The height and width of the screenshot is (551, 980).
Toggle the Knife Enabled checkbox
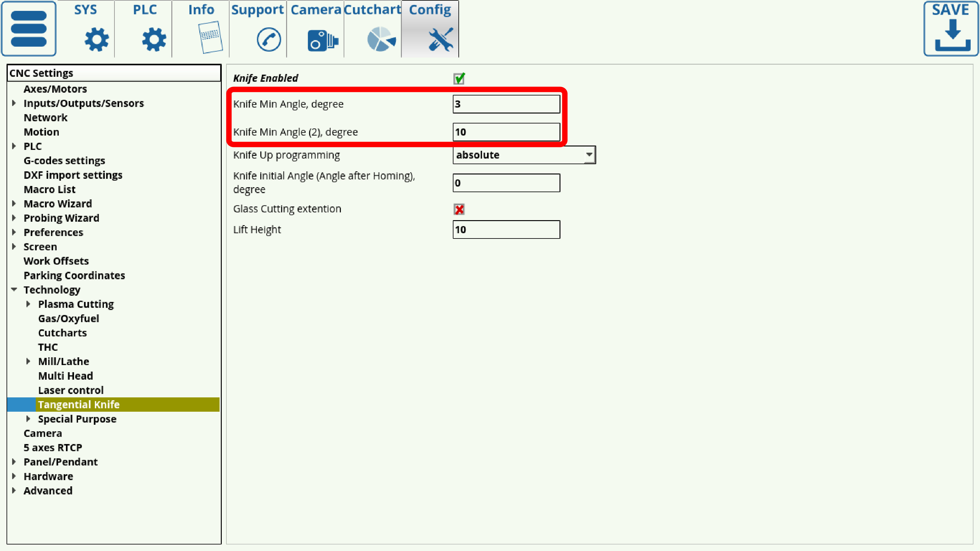459,79
